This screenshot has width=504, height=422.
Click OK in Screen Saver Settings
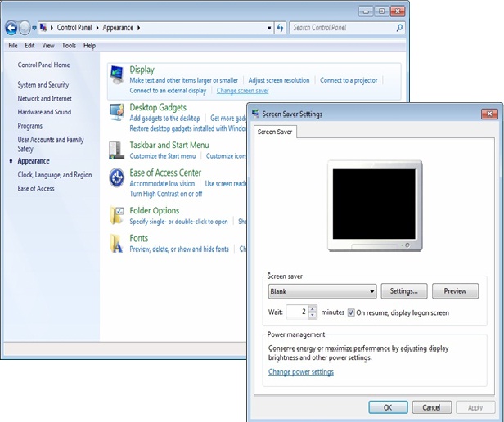pyautogui.click(x=388, y=407)
